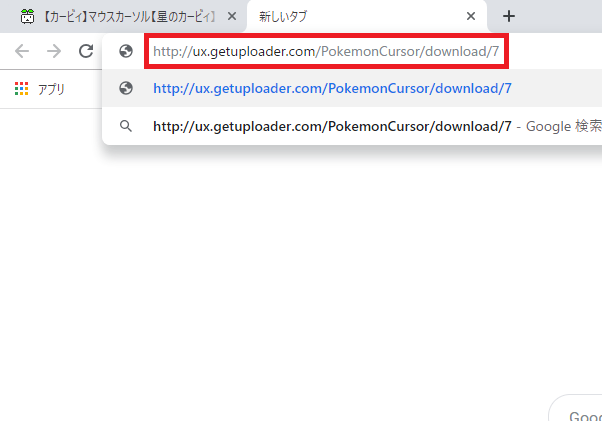This screenshot has width=602, height=421.
Task: Click the browser back arrow
Action: 22,51
